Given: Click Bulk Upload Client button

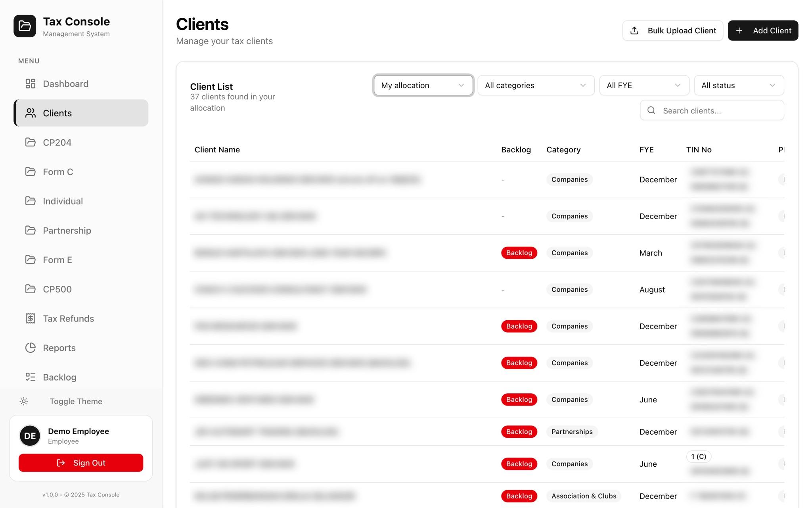Looking at the screenshot, I should click(x=672, y=31).
